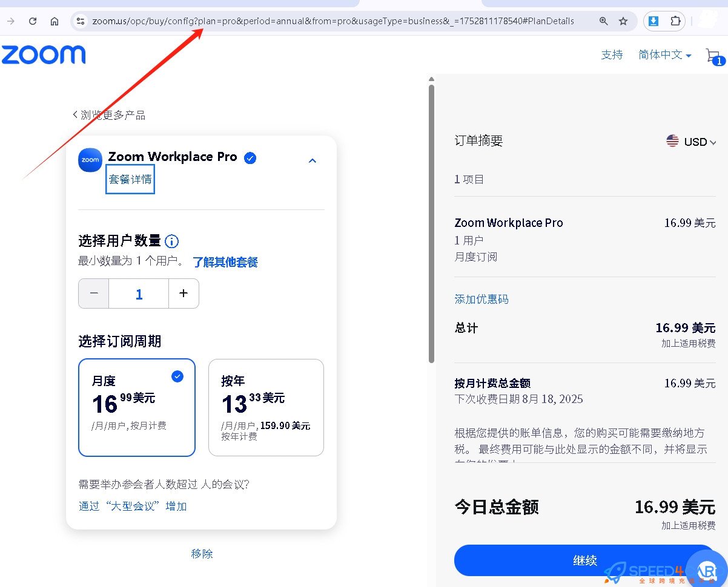The width and height of the screenshot is (728, 587).
Task: Click 了解其他套餐 link
Action: click(225, 262)
